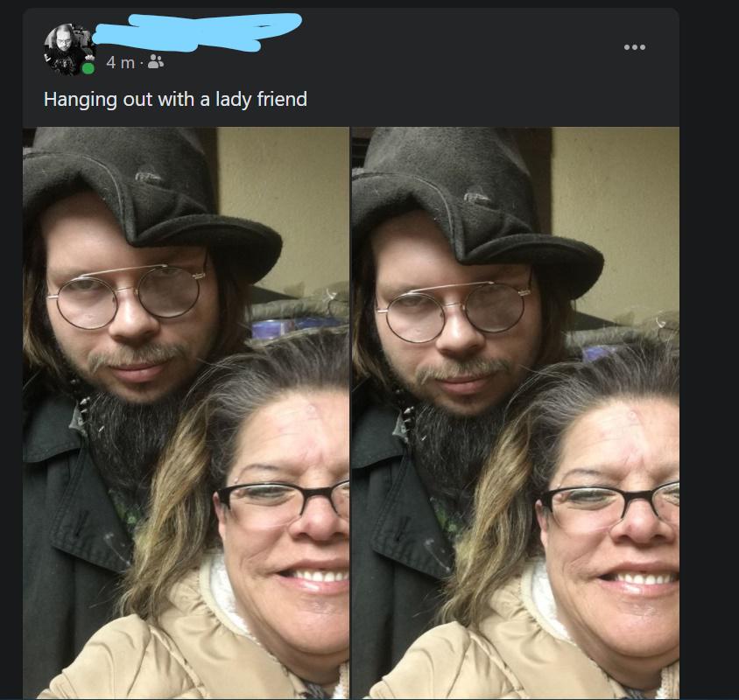Screen dimensions: 739x700
Task: Click the friends audience icon beside timestamp
Action: click(156, 62)
